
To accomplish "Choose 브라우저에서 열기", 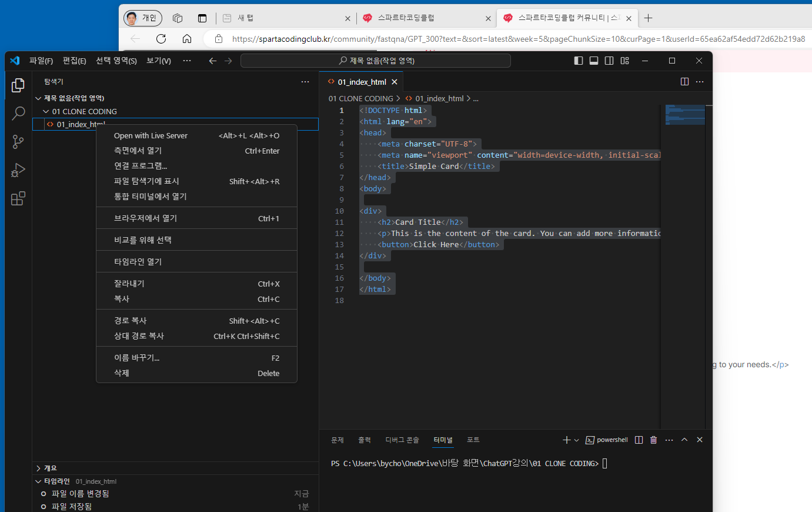I will [196, 218].
